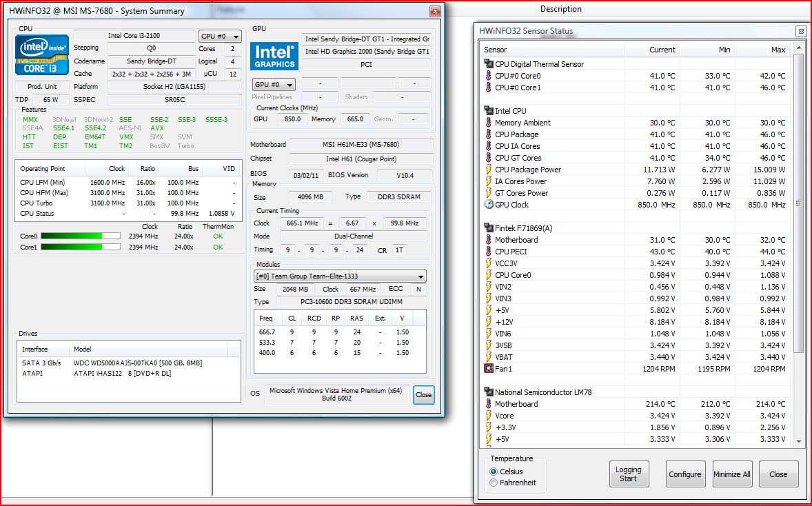Click thermometer icon beside CPU Package

tap(488, 134)
